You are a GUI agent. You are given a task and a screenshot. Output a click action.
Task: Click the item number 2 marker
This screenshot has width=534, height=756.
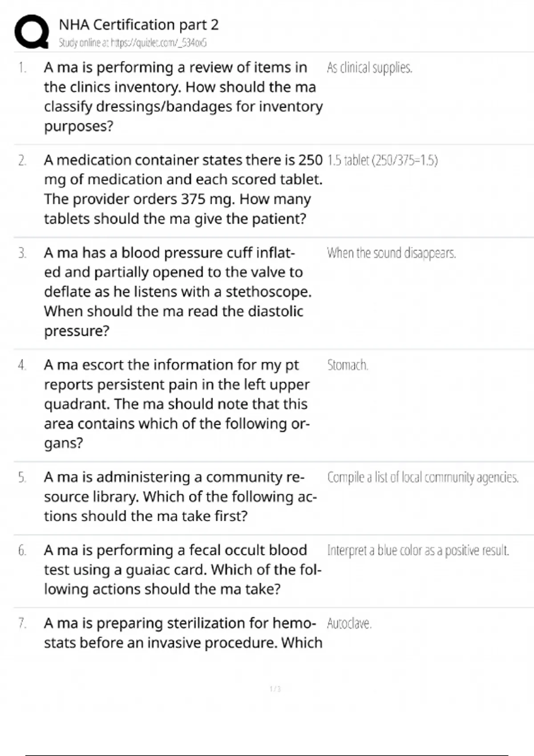[x=22, y=161]
